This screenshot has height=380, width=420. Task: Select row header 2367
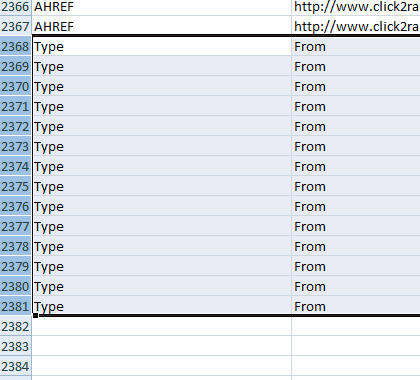(x=16, y=26)
